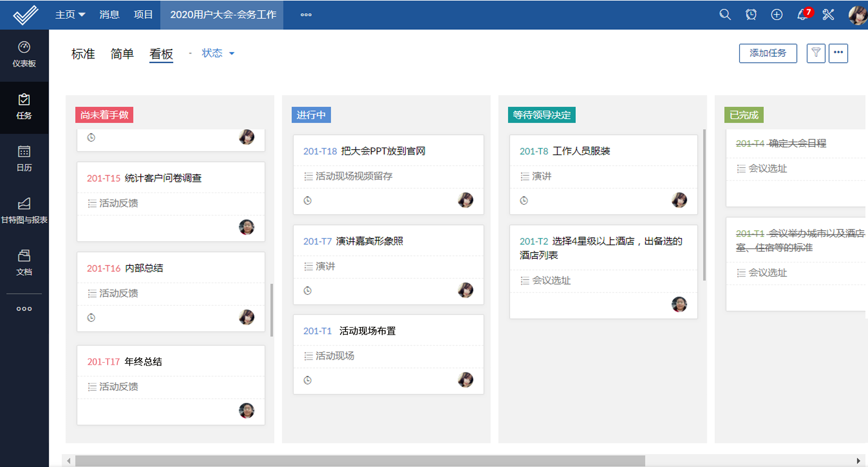Expand the 主页 home dropdown arrow
This screenshot has width=868, height=467.
(82, 15)
